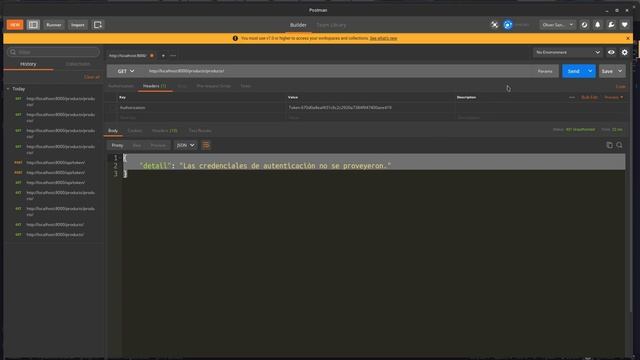Click the Params button

point(545,71)
